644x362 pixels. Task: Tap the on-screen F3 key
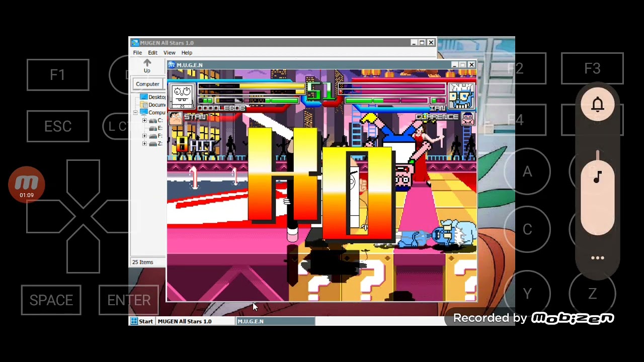592,68
